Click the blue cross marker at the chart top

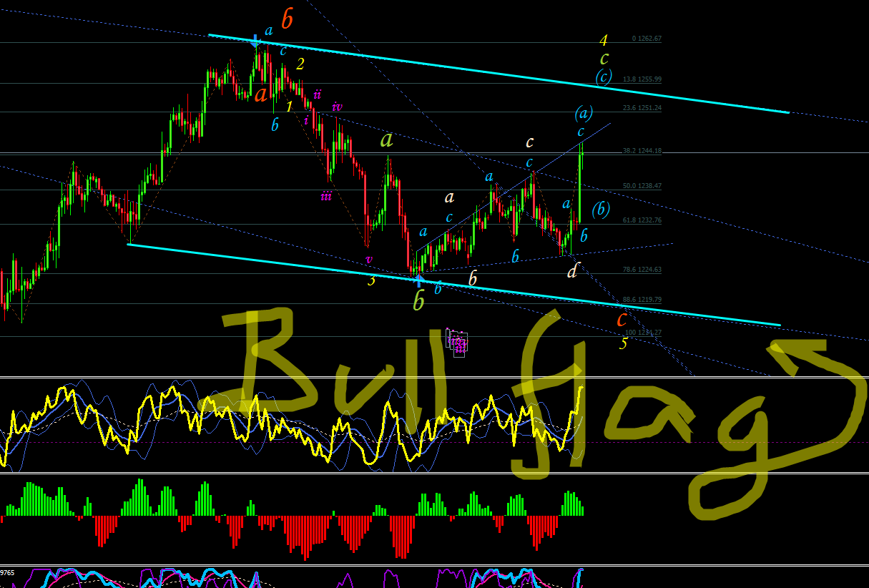(257, 41)
